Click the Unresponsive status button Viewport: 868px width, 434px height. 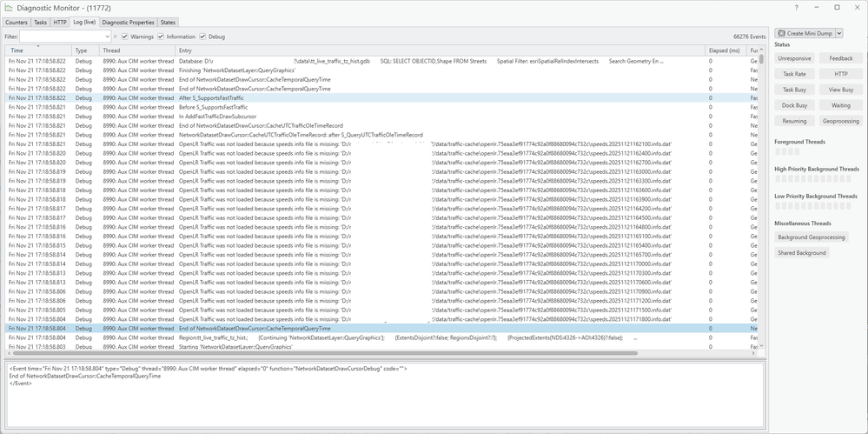794,58
